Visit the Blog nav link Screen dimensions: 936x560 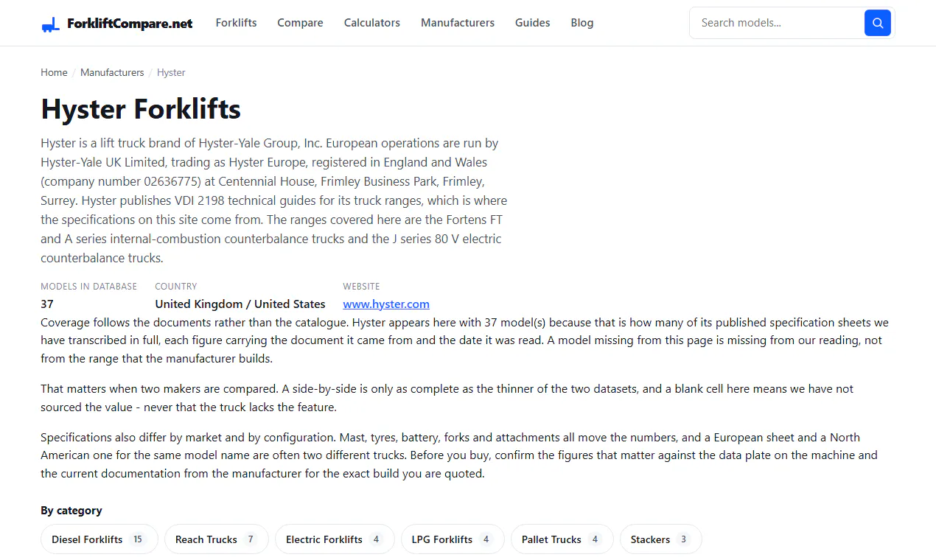click(581, 23)
